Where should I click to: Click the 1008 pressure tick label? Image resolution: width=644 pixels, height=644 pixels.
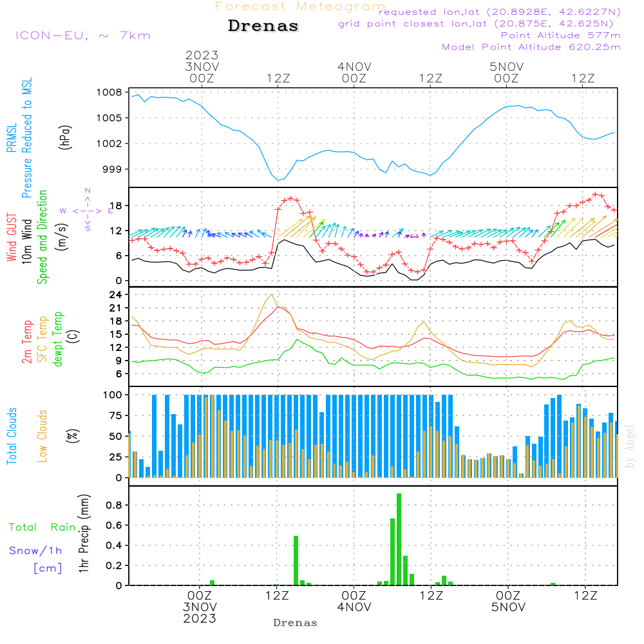point(109,92)
